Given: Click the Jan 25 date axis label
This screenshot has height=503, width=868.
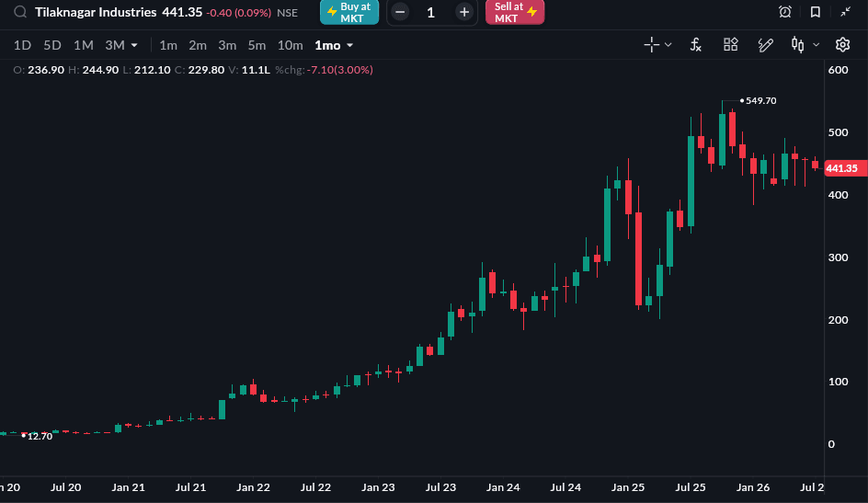Looking at the screenshot, I should [x=628, y=487].
